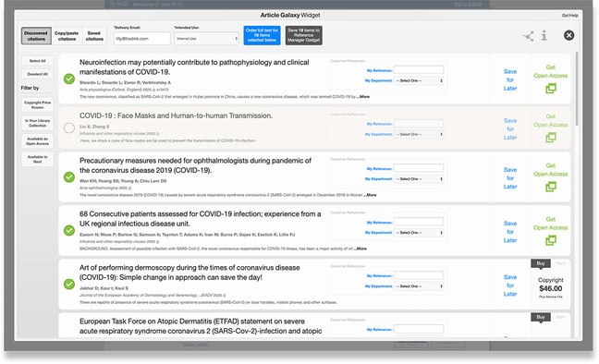Click the Deselect All button

click(37, 74)
